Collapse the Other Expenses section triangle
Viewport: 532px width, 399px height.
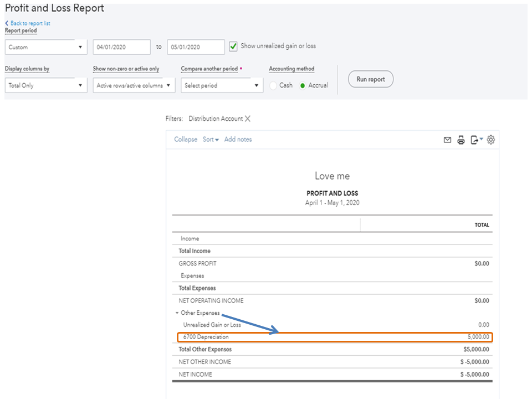[x=177, y=313]
